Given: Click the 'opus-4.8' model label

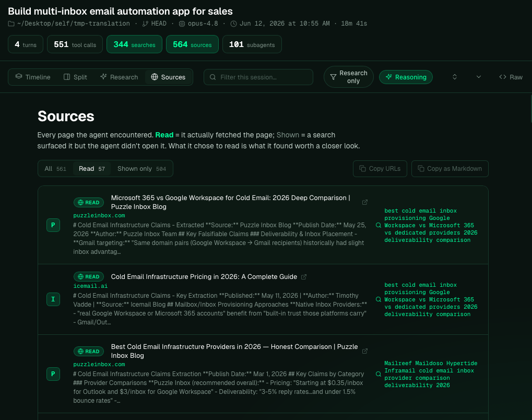Looking at the screenshot, I should (x=203, y=24).
